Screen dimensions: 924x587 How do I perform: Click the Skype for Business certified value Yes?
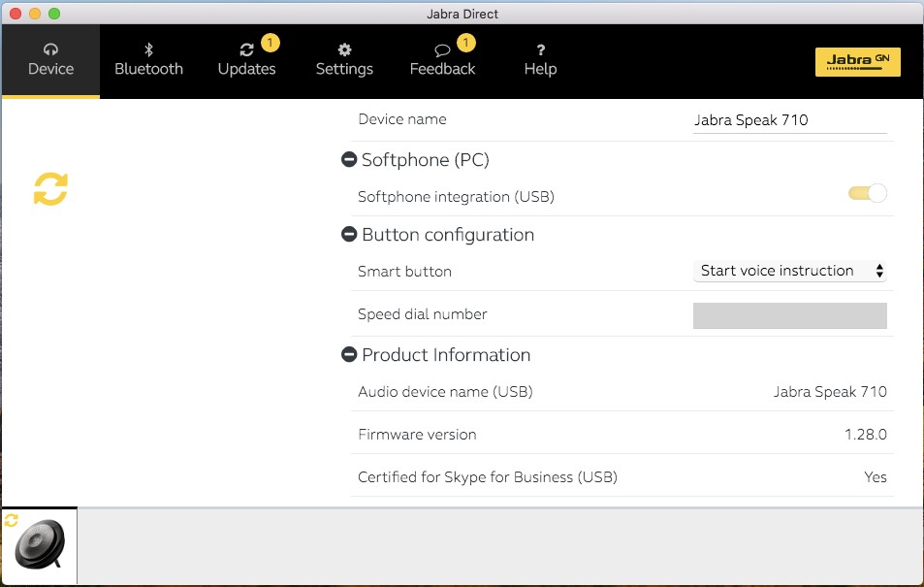[x=876, y=477]
